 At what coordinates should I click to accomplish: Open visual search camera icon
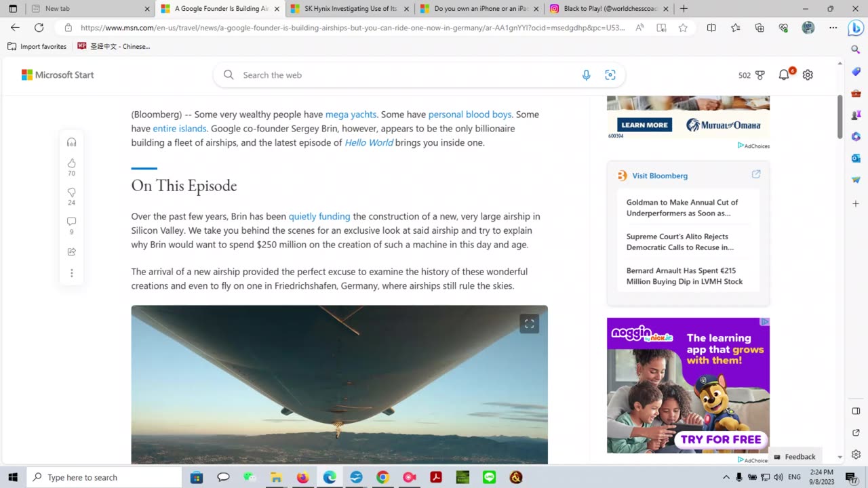(x=610, y=75)
